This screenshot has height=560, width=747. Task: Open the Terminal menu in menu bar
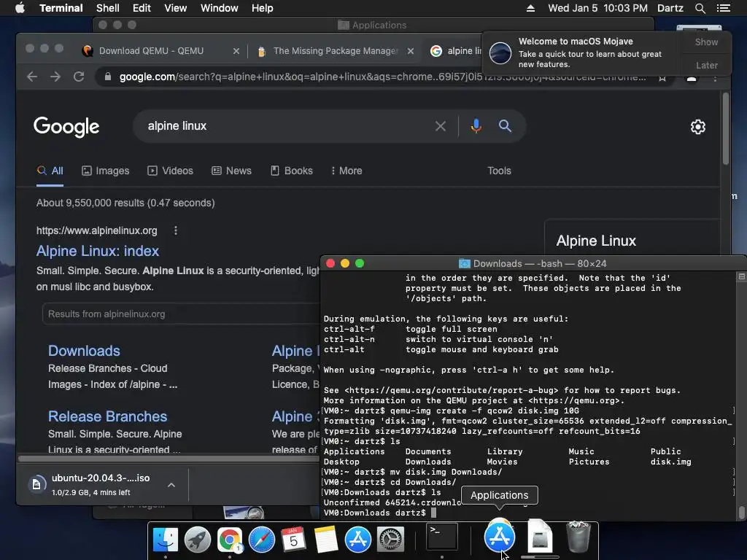tap(61, 8)
